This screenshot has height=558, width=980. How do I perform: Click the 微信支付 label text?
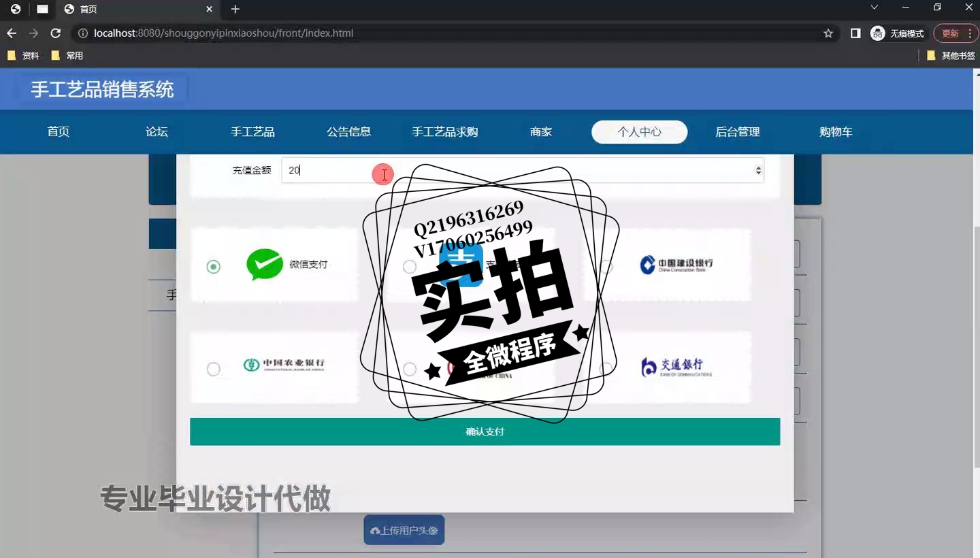[x=308, y=264]
